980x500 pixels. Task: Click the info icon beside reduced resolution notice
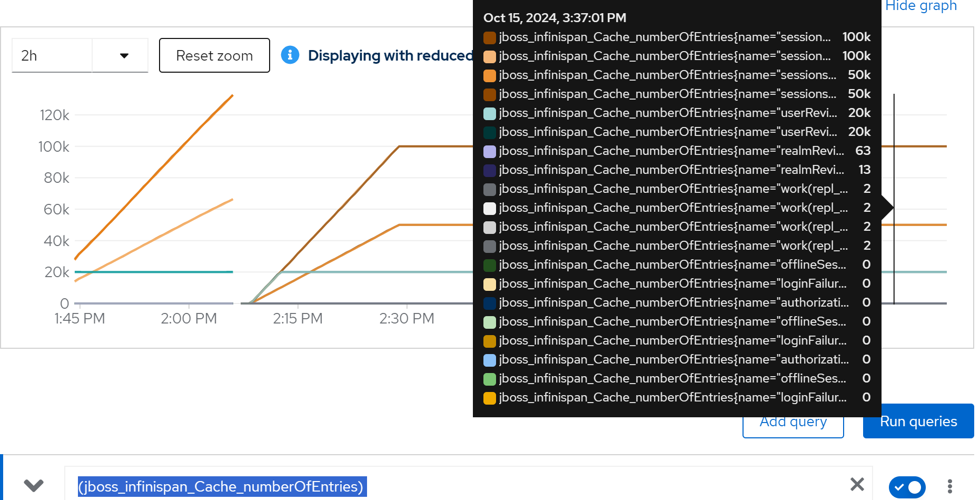[290, 55]
